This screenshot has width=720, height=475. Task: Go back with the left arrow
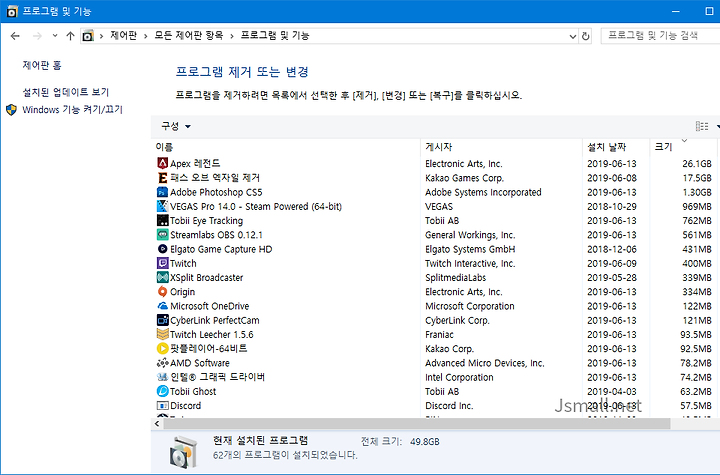pos(15,36)
